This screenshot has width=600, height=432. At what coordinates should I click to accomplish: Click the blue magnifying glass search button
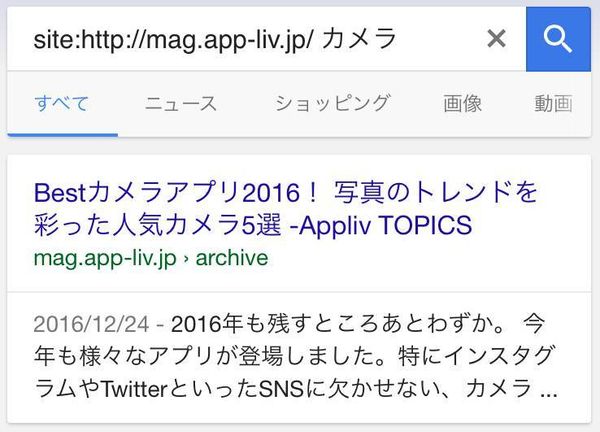coord(558,39)
